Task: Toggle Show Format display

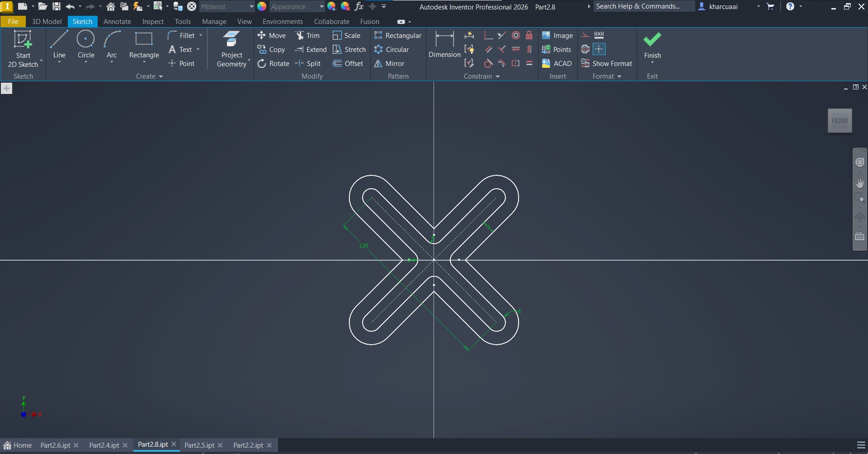Action: pyautogui.click(x=607, y=64)
